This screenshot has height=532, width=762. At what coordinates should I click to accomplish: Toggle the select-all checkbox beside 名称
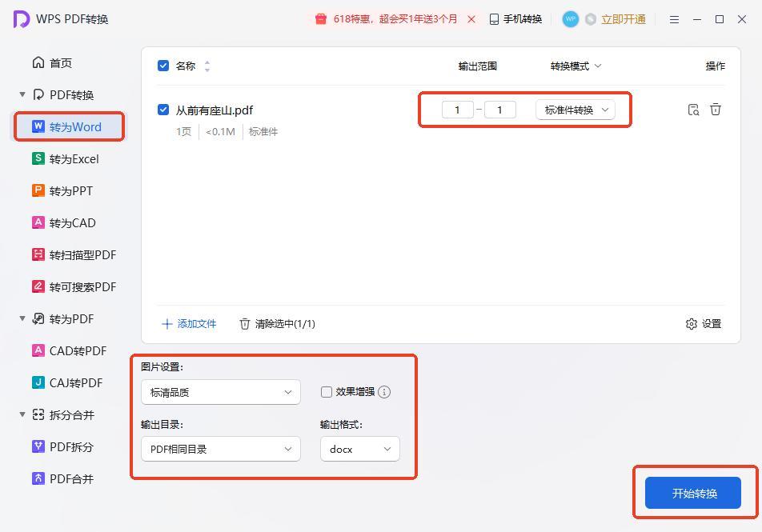pos(163,66)
